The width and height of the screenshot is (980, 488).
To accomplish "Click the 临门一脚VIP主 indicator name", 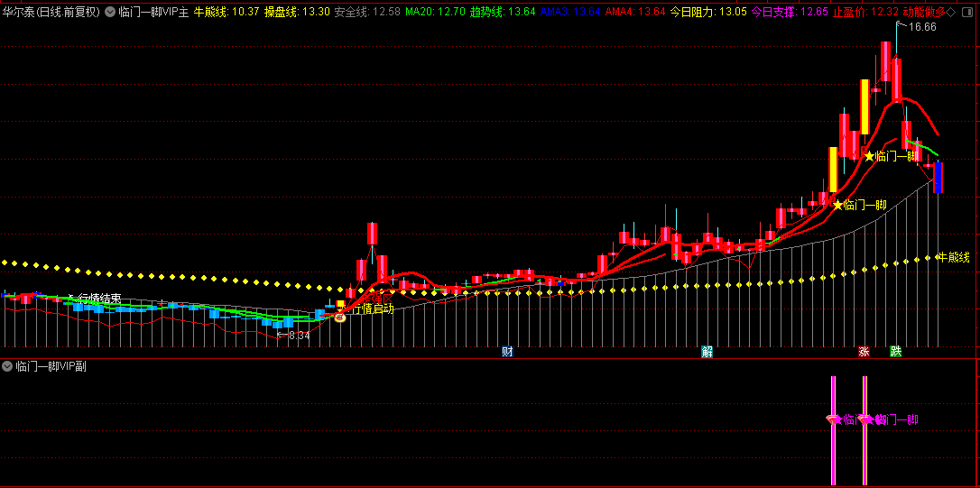I will point(153,12).
